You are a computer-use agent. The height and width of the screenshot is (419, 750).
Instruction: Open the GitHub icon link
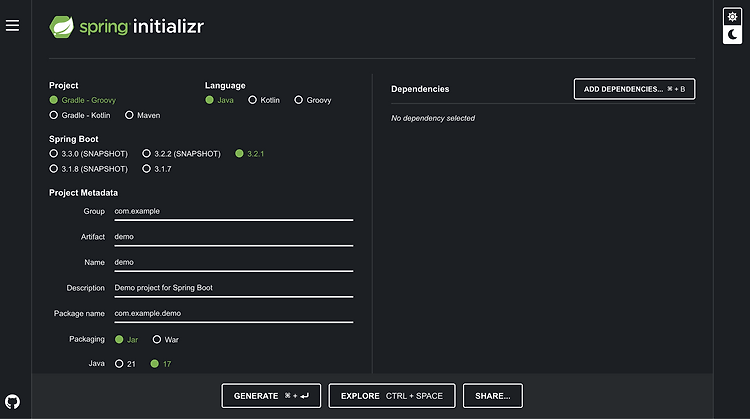(12, 401)
